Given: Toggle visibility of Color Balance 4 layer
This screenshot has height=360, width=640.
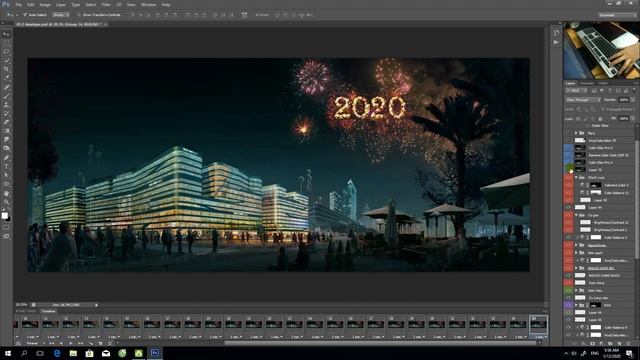Looking at the screenshot, I should coord(568,327).
